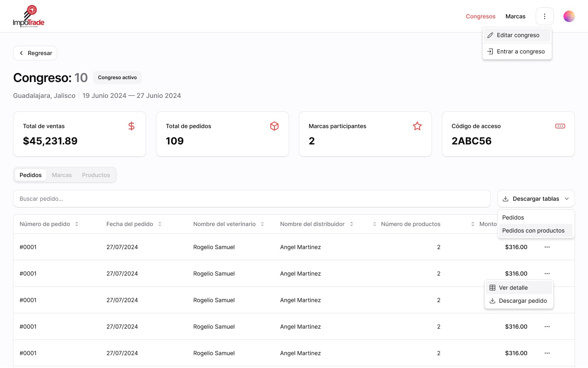Choose Pedidos in the download dropdown
Screen dimensions: 588x368
536,217
